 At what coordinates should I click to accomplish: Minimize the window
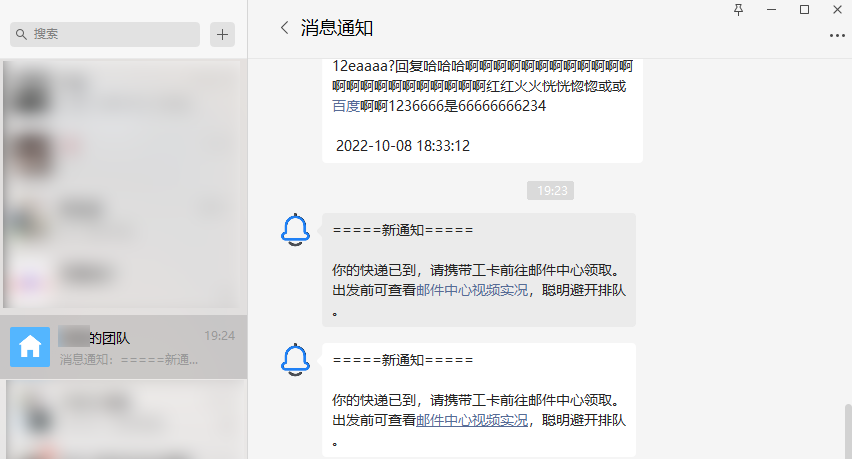772,10
